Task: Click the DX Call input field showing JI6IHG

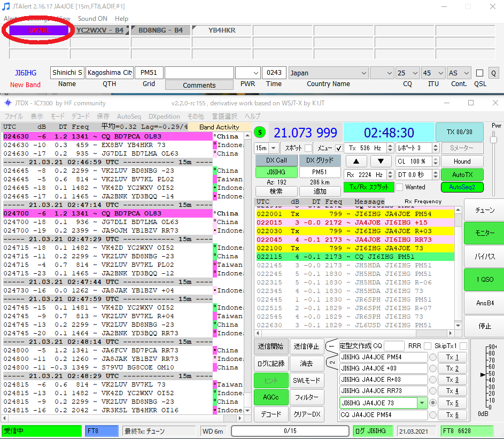Action: [276, 172]
